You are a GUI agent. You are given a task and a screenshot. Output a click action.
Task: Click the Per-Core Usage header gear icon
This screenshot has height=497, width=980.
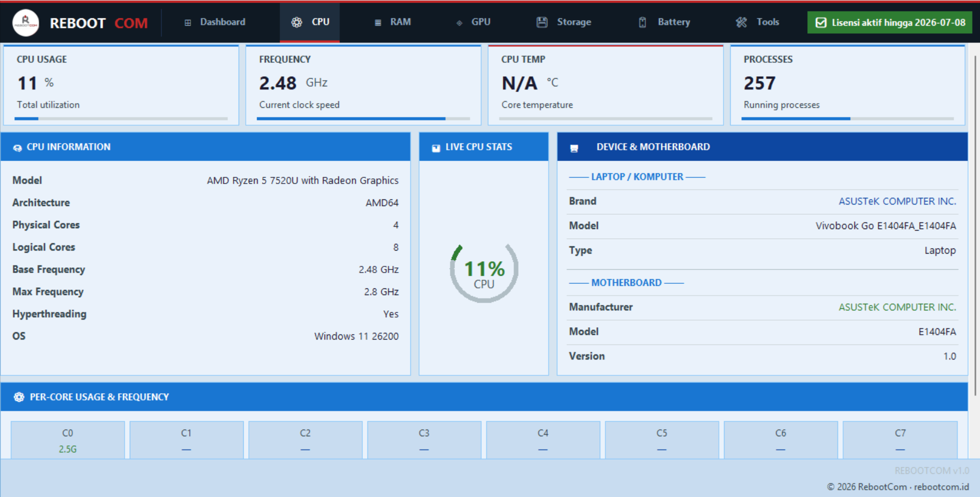coord(19,397)
